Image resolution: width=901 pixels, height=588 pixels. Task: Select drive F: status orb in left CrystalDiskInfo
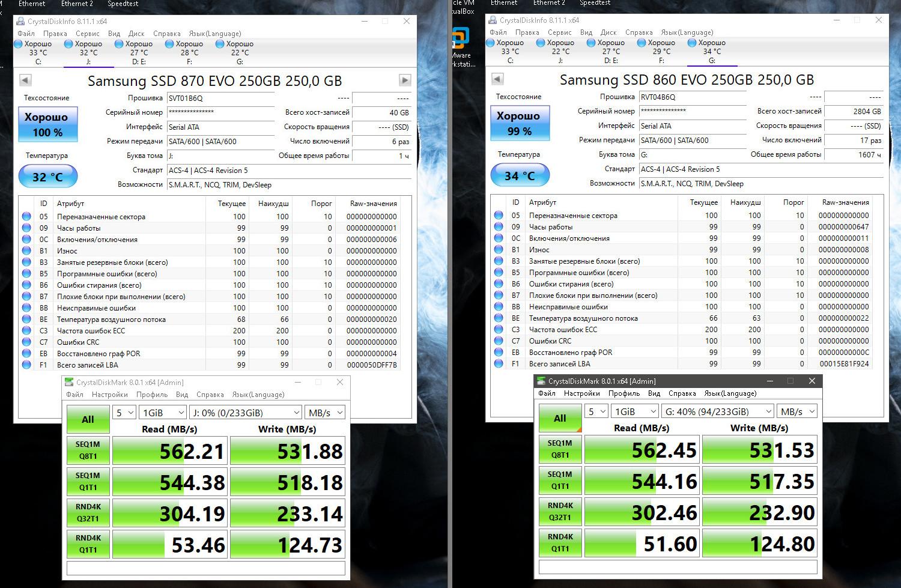(x=169, y=44)
